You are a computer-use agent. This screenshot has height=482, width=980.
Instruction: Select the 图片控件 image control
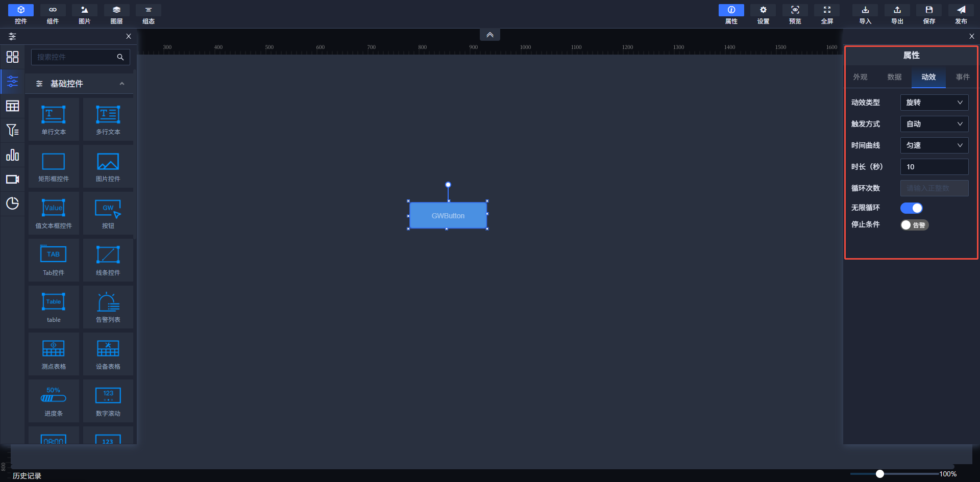[x=108, y=166]
